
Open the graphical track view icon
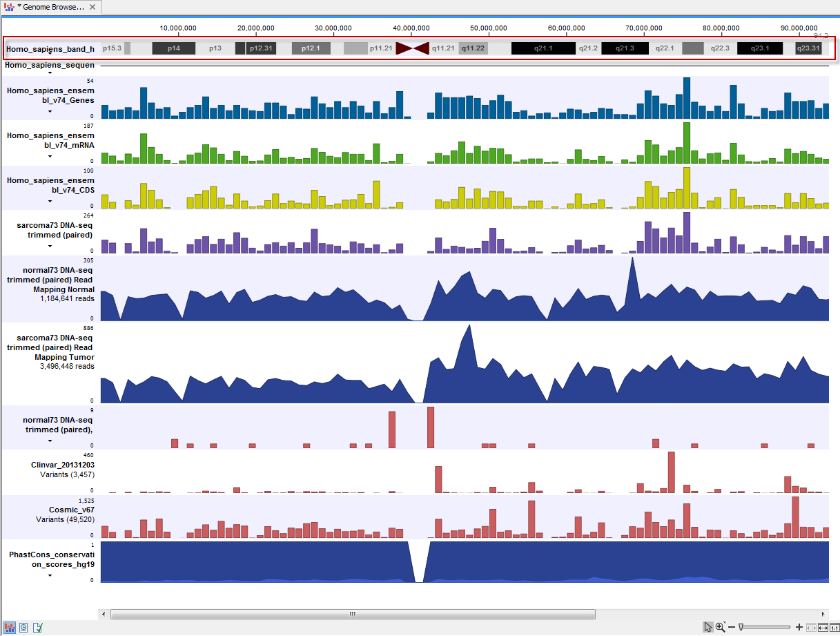10,626
